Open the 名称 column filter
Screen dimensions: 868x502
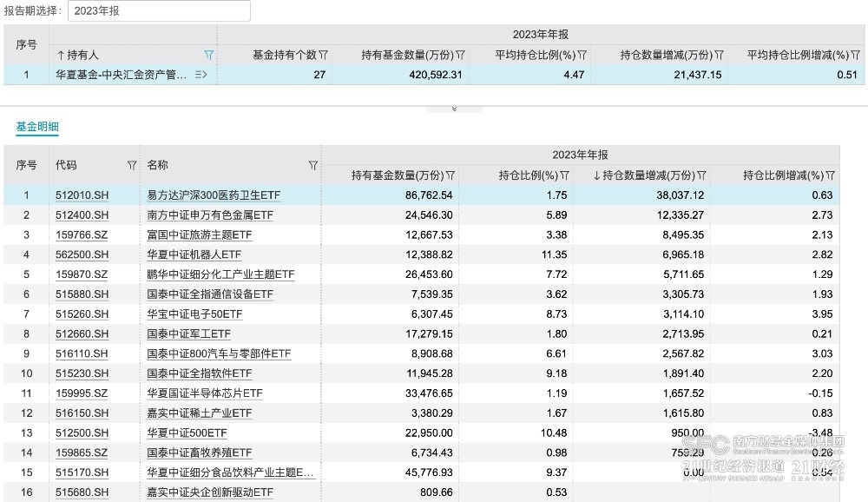[x=312, y=165]
